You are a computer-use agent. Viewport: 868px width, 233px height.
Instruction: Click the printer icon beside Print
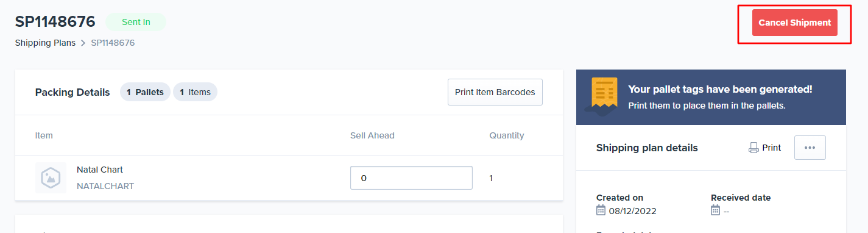coord(753,148)
